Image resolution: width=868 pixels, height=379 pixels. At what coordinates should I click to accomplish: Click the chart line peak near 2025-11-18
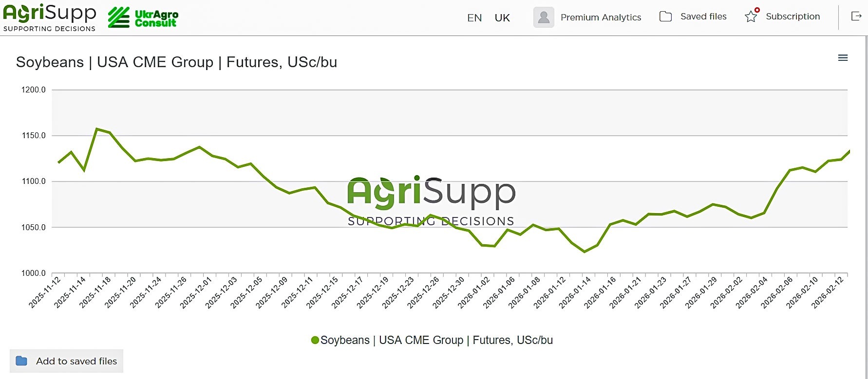(x=97, y=129)
